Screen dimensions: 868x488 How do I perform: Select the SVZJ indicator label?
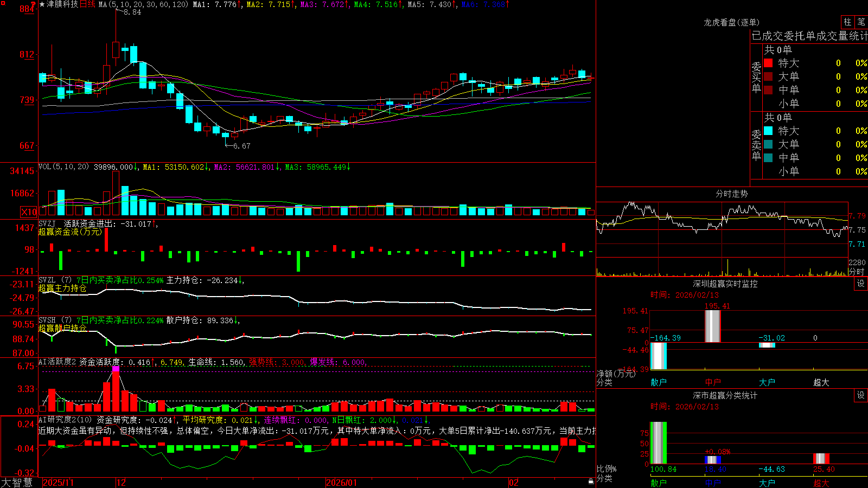pyautogui.click(x=47, y=224)
